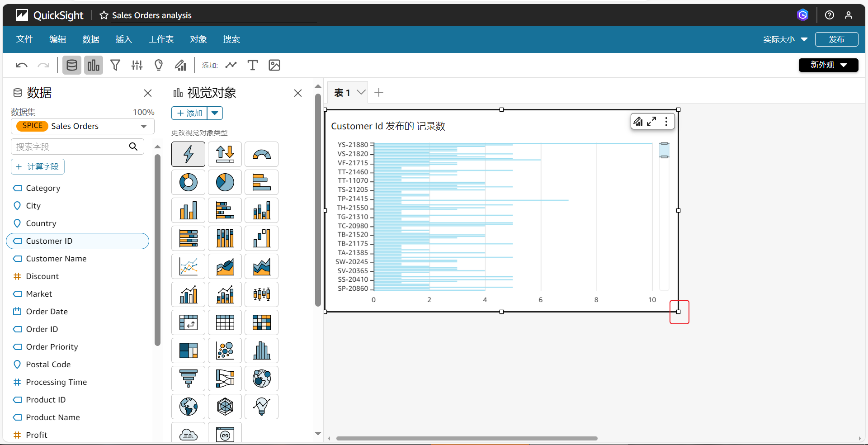The width and height of the screenshot is (868, 445).
Task: Choose the pie chart visual type
Action: pyautogui.click(x=225, y=182)
